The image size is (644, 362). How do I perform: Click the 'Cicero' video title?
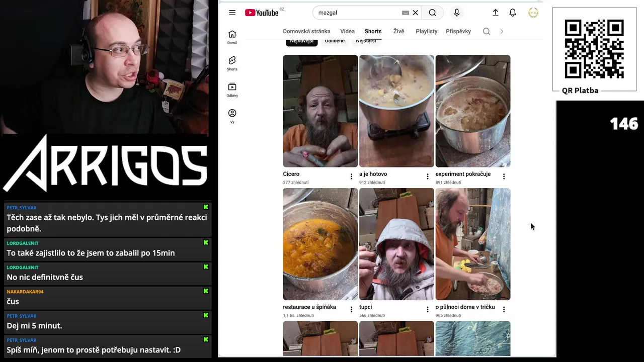click(x=291, y=174)
